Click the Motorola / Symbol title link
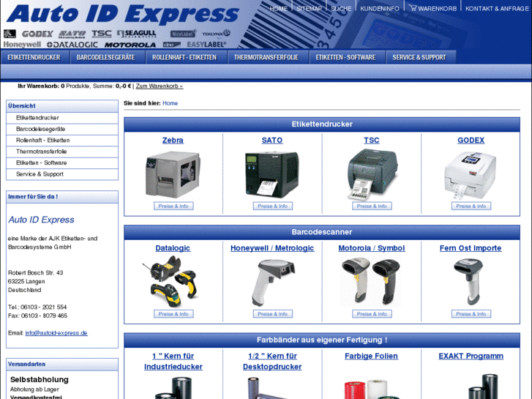Viewport: 532px width, 399px height. pos(372,248)
